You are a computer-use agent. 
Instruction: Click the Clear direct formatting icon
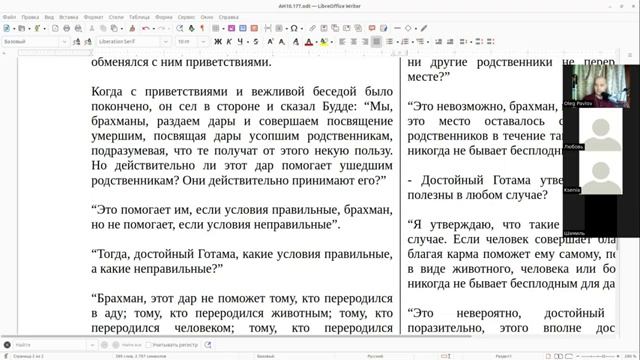(x=296, y=42)
